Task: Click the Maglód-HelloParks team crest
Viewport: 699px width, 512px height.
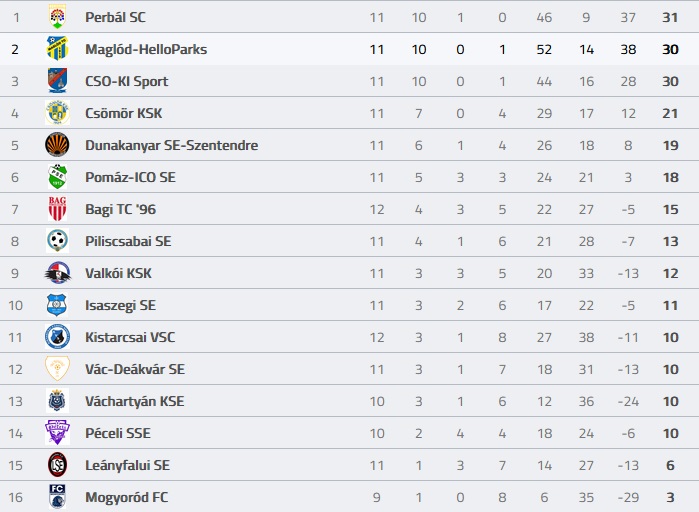Action: coord(57,49)
